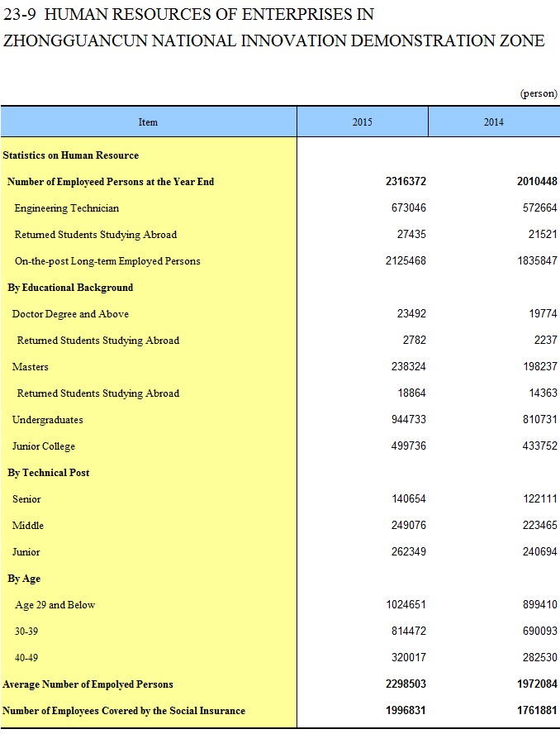Click the value 1996831

[406, 711]
